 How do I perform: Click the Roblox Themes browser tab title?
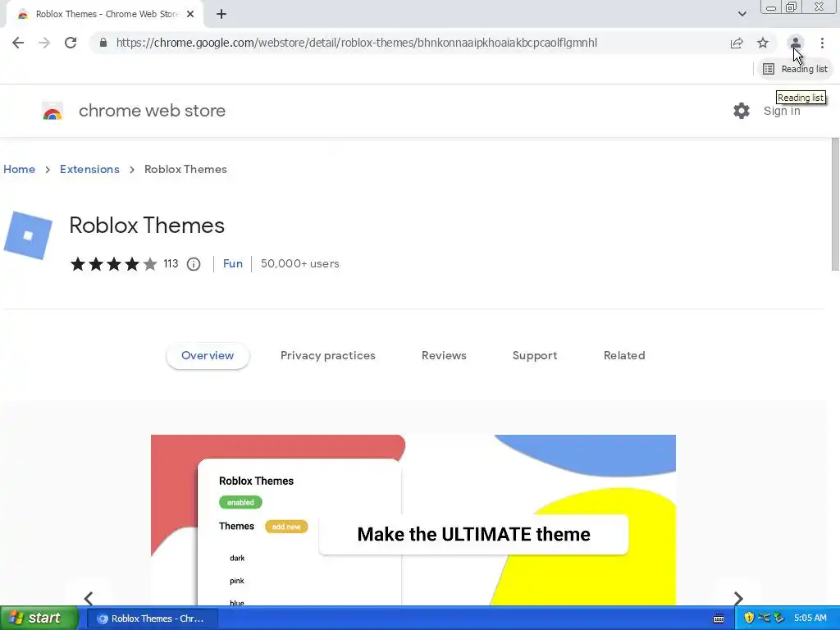[107, 14]
